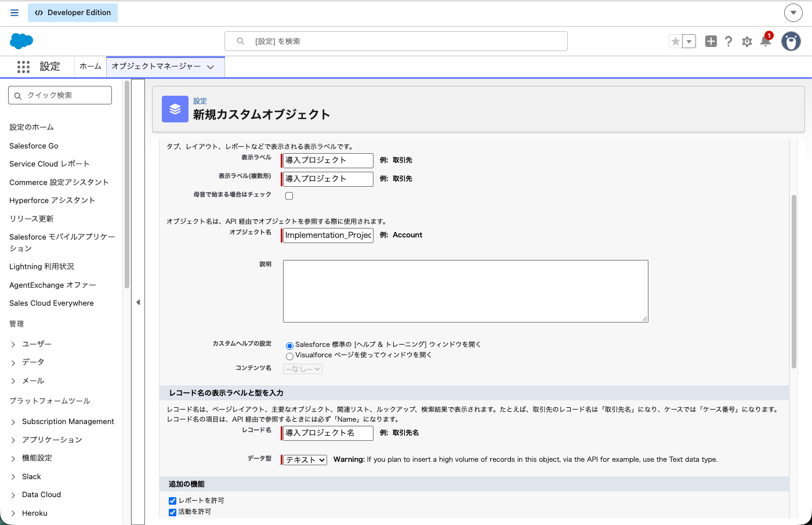Open the global actions plus icon
This screenshot has height=525, width=812.
coord(711,41)
